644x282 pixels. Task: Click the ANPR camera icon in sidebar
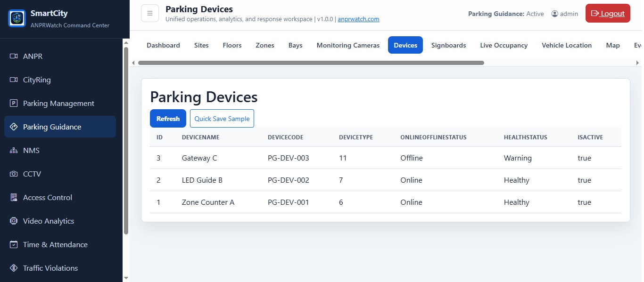point(14,56)
